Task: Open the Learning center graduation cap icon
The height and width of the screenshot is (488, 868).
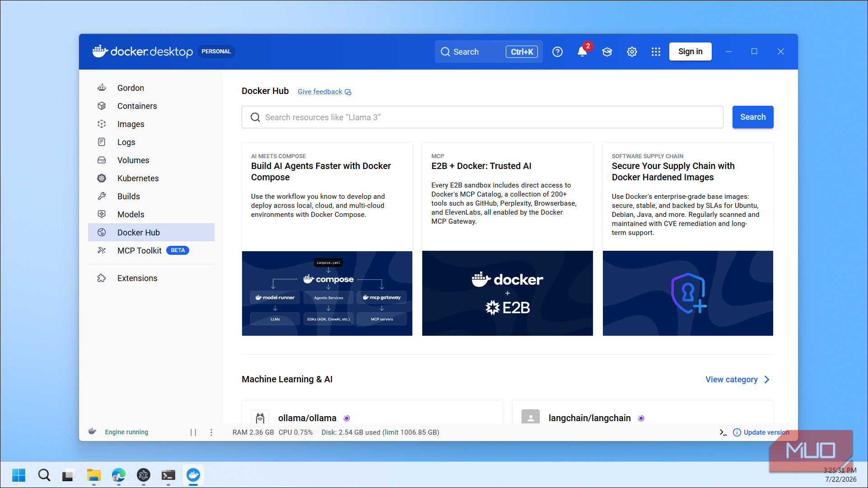Action: coord(607,52)
